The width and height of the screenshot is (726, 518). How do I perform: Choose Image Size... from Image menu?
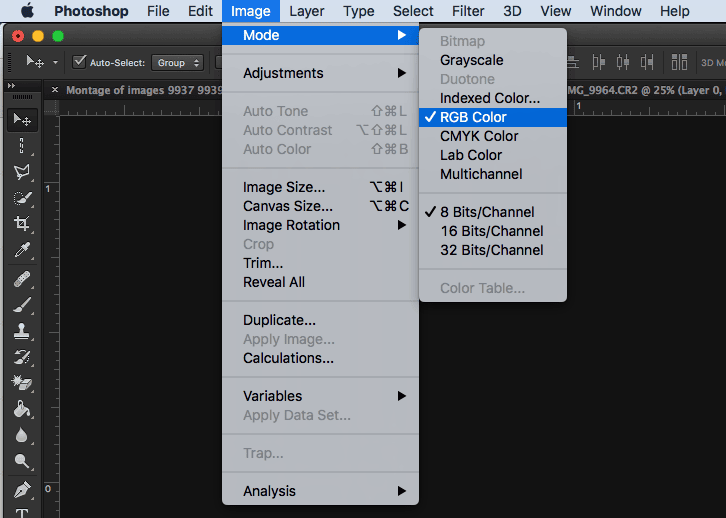[320, 187]
